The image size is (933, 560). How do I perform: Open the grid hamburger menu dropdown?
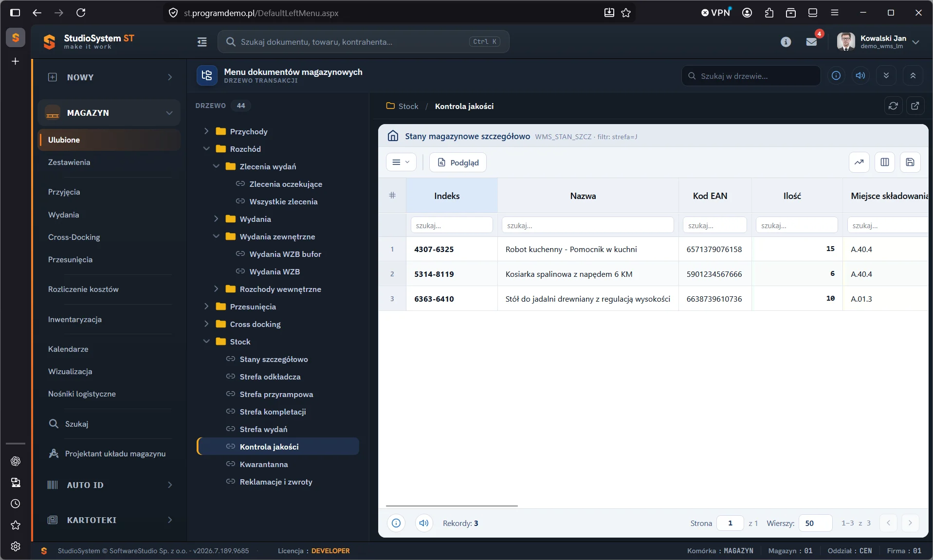pyautogui.click(x=401, y=162)
